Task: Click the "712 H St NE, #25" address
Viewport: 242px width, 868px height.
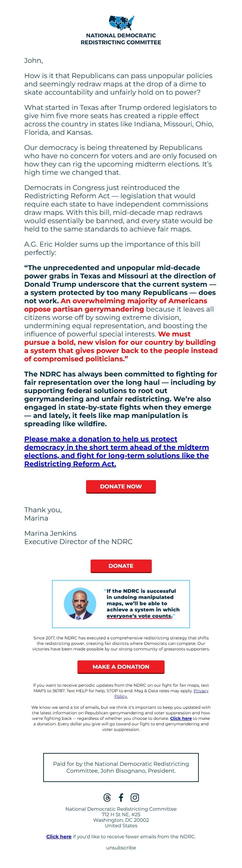Action: (x=121, y=814)
